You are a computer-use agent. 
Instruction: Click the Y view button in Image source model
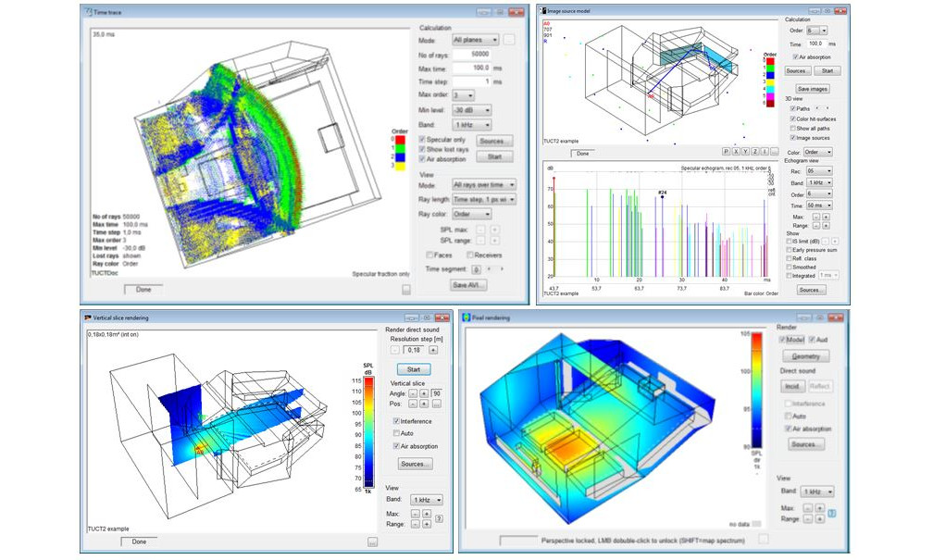(x=745, y=152)
